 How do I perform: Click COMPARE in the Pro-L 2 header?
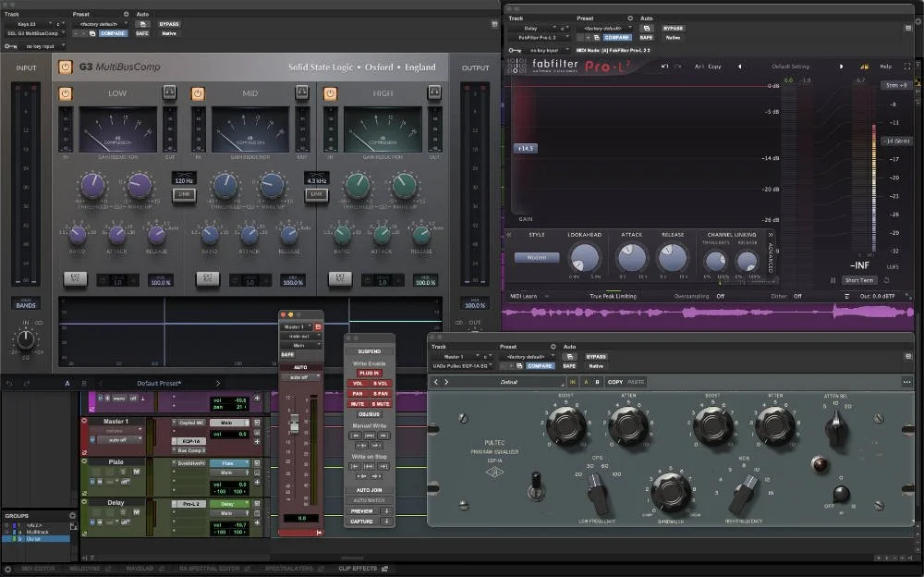[x=616, y=38]
